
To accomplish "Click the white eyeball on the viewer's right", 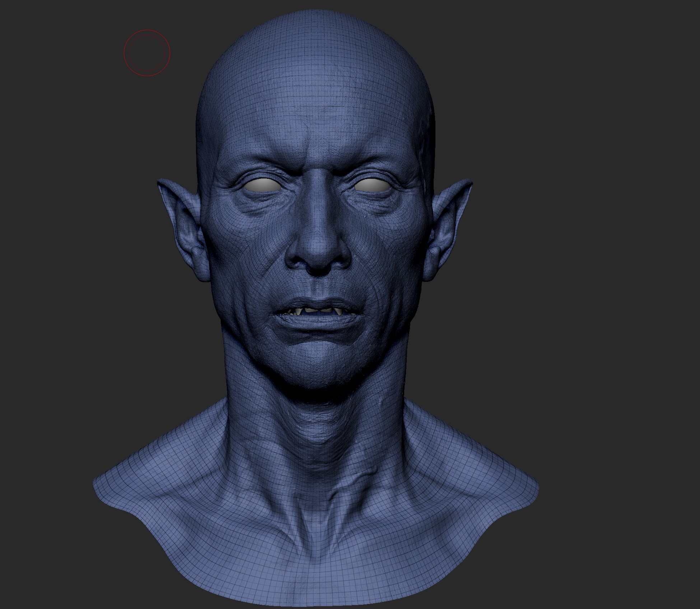I will coord(372,185).
